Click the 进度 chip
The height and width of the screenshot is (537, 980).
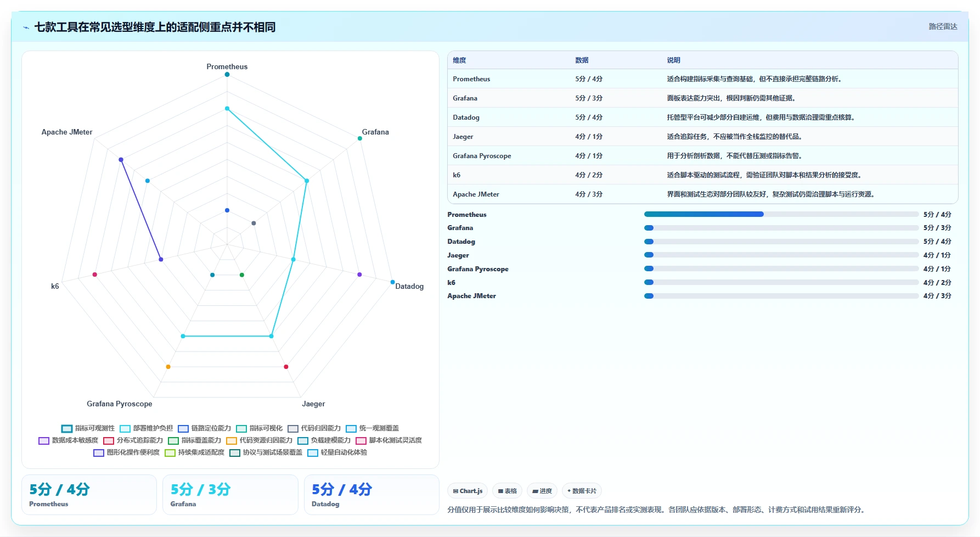(x=542, y=491)
